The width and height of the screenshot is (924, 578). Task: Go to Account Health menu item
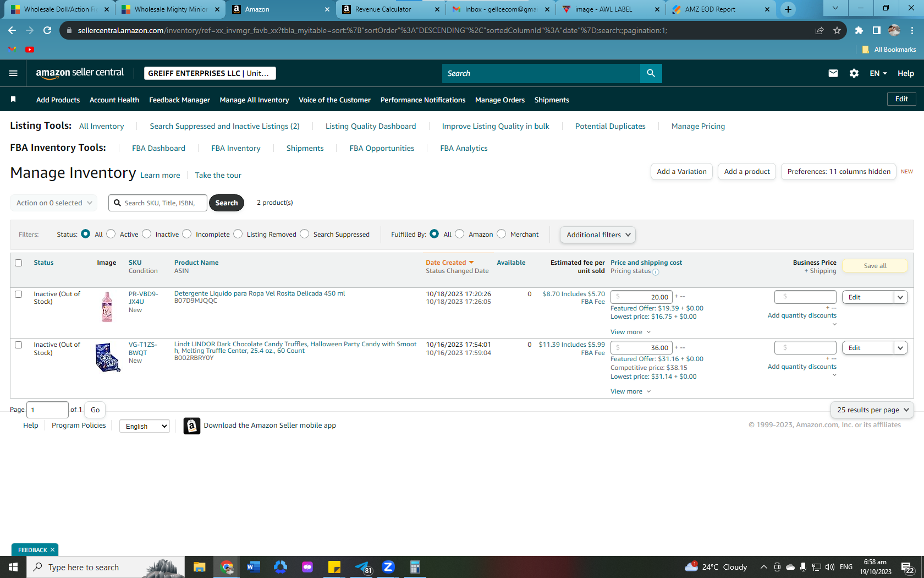coord(114,100)
